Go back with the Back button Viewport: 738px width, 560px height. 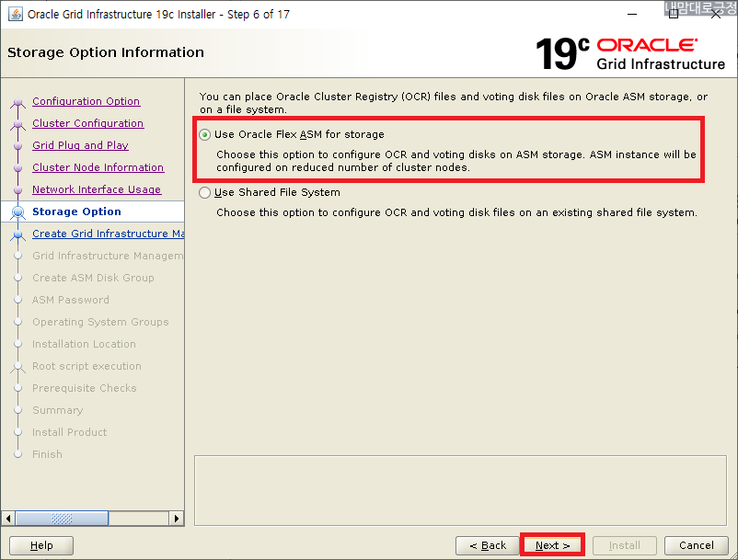click(488, 545)
